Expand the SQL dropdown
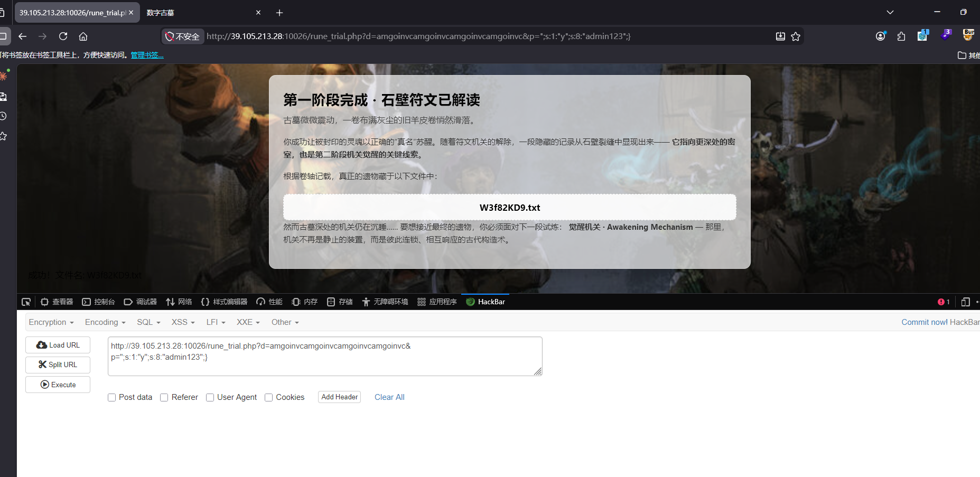This screenshot has width=980, height=477. [148, 322]
